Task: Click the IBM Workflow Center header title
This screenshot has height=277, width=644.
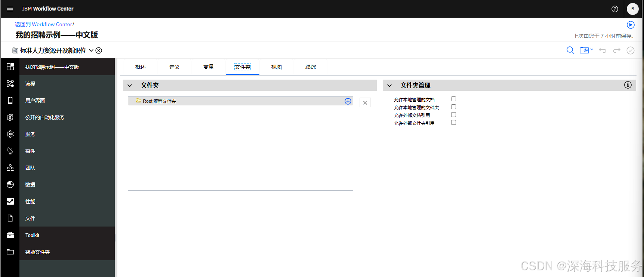Action: [x=48, y=9]
